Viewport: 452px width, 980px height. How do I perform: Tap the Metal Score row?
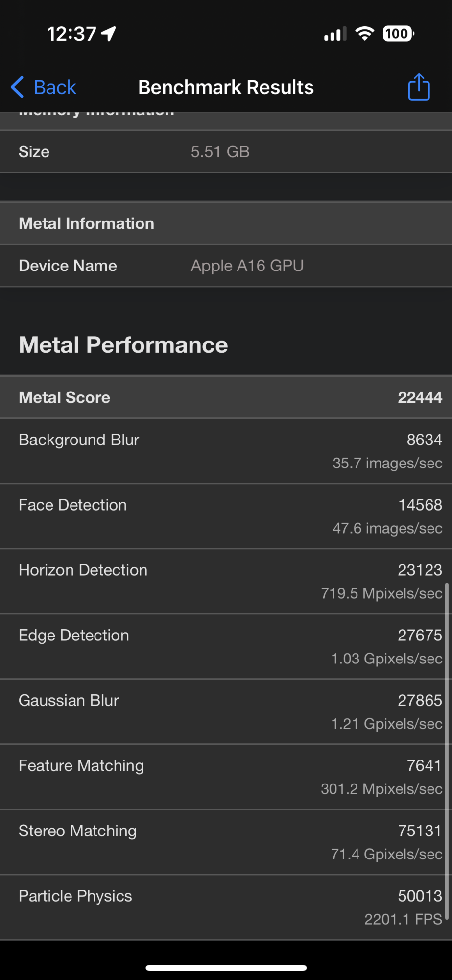click(226, 397)
